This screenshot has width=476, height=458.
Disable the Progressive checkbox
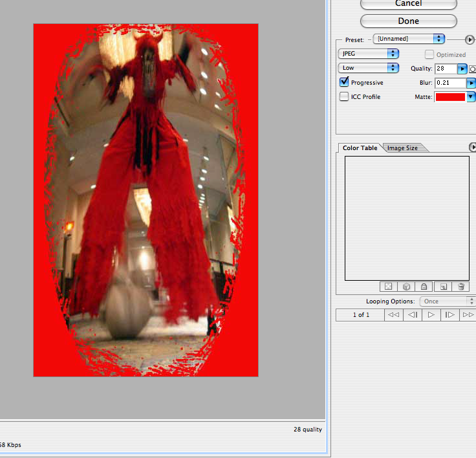click(x=345, y=83)
